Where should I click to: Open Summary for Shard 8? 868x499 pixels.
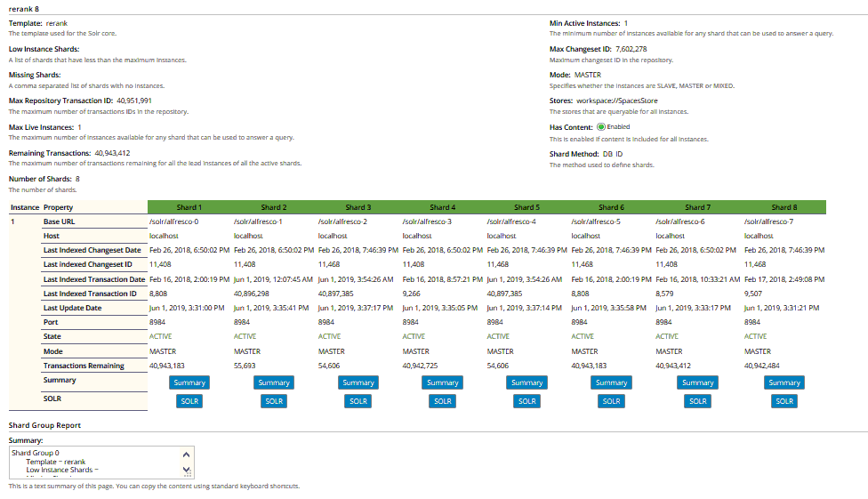784,382
